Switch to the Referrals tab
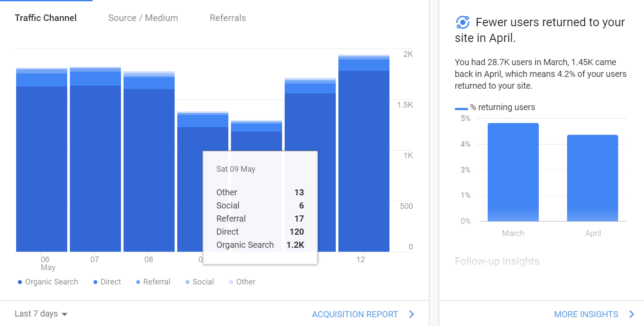The width and height of the screenshot is (644, 326). point(227,18)
